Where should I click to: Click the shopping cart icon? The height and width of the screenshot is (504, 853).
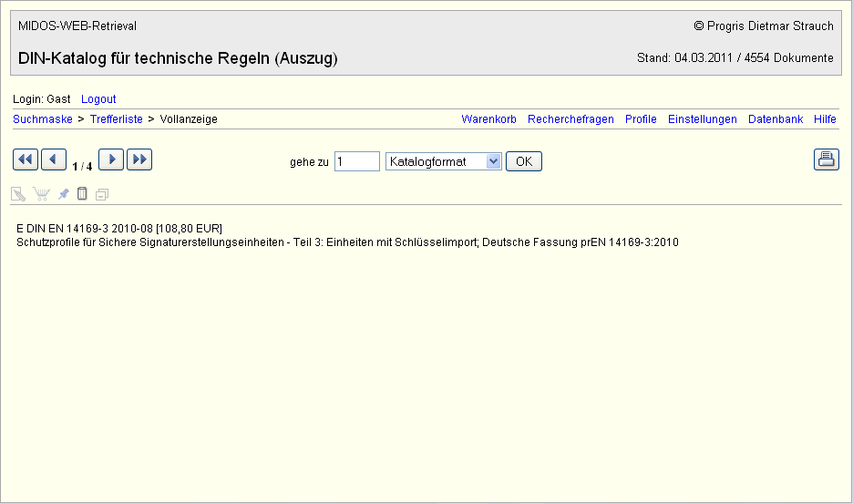tap(41, 194)
